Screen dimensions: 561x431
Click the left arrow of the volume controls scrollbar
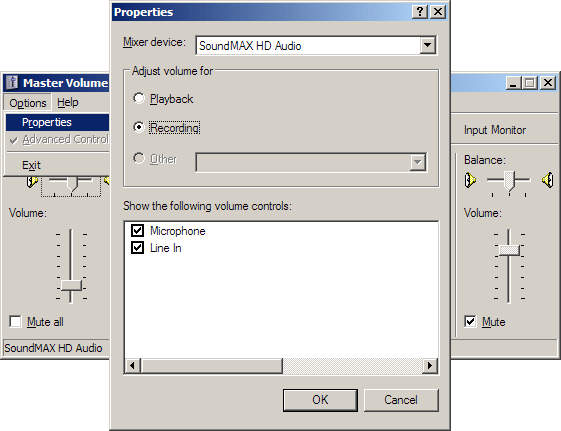pos(133,366)
